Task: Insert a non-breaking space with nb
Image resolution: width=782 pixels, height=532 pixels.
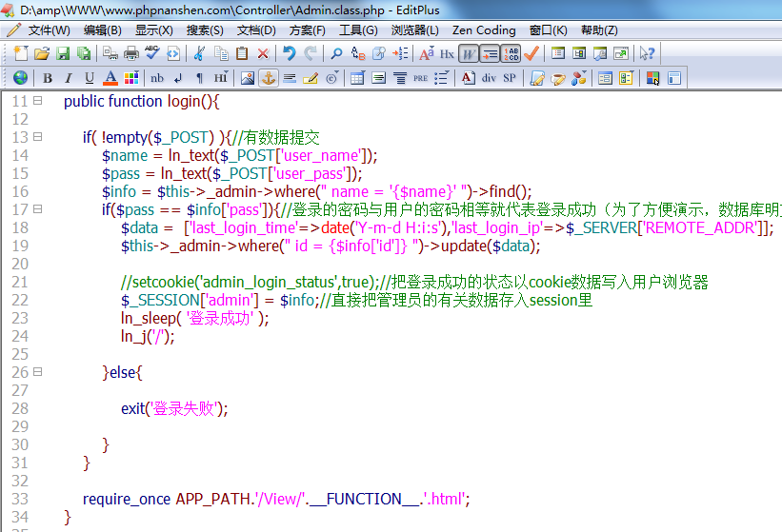Action: tap(157, 78)
